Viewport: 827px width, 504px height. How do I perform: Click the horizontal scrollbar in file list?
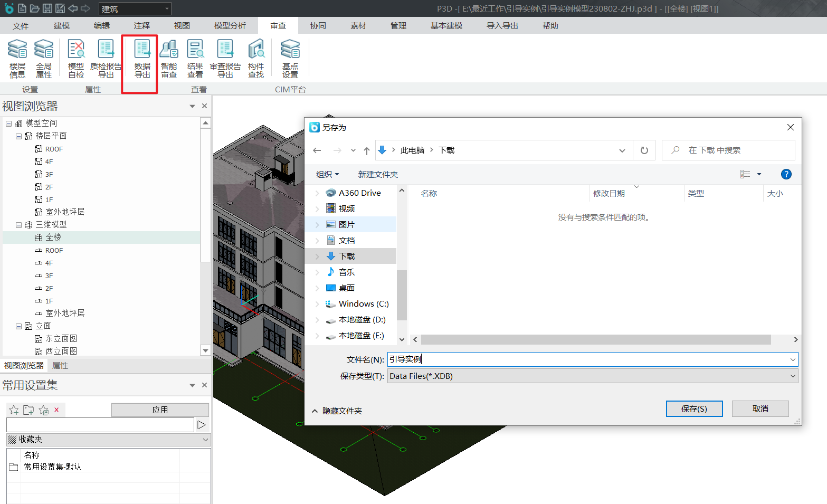coord(595,340)
